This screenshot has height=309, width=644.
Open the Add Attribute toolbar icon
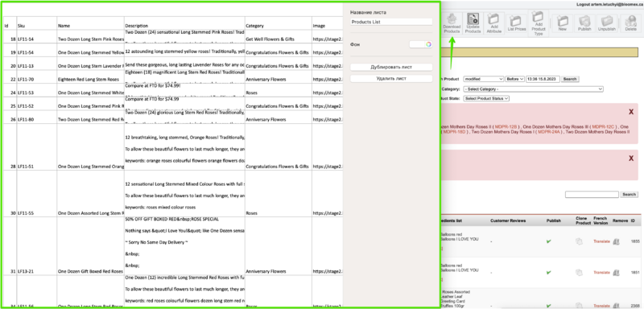click(x=493, y=23)
